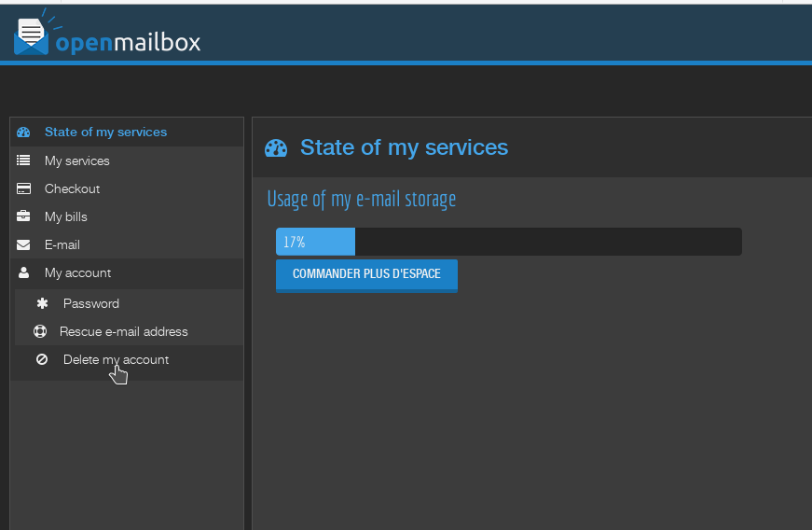Click the openmailbox brand name text
The image size is (812, 530).
tap(128, 43)
